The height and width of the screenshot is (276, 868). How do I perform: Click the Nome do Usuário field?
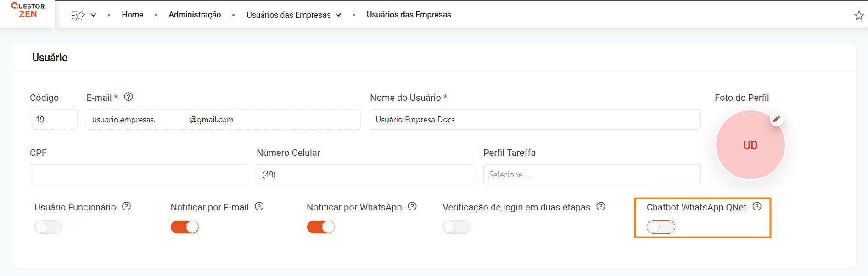coord(535,120)
